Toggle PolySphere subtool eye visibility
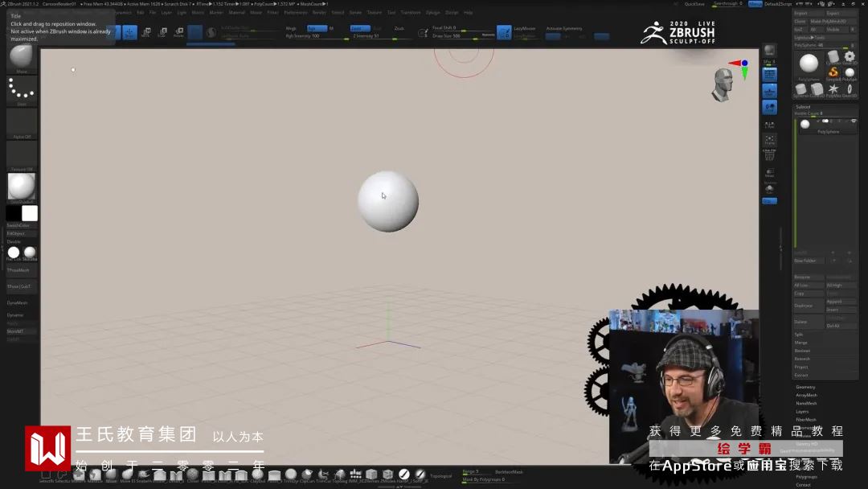The width and height of the screenshot is (868, 489). (853, 121)
